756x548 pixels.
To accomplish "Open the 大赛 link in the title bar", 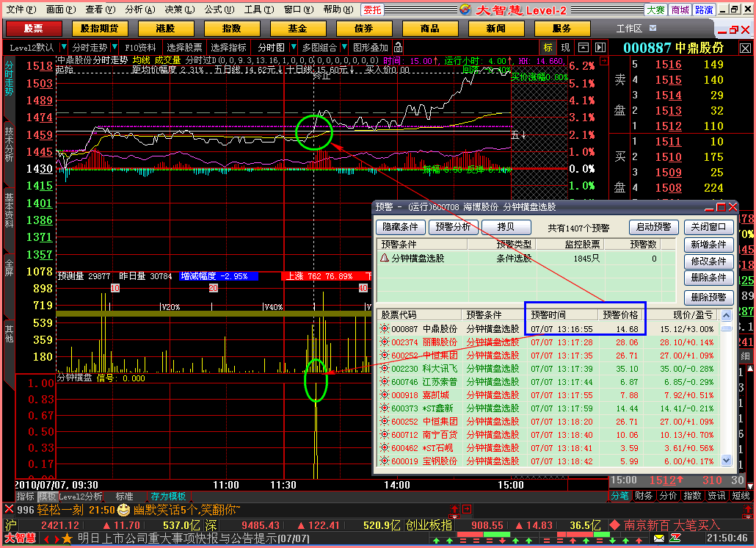I will pos(655,10).
